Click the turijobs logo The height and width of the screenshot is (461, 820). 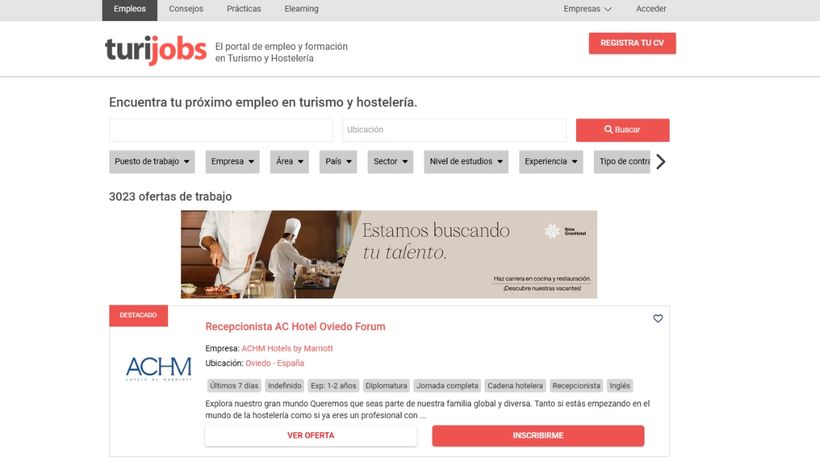tap(156, 51)
